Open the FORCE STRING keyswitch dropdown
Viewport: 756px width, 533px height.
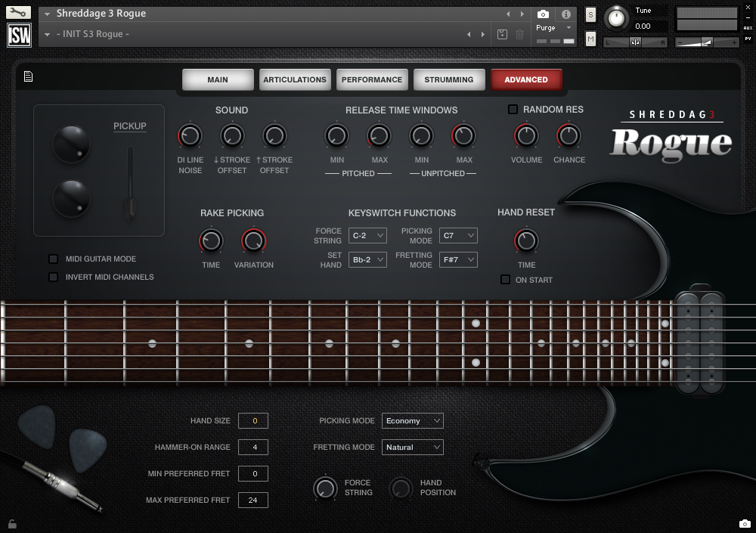pos(367,235)
